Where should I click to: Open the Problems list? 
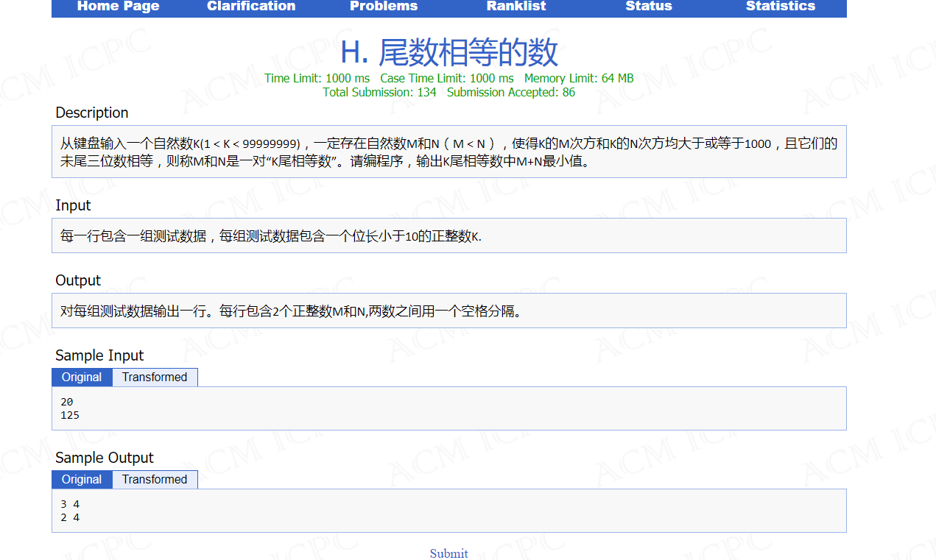coord(384,6)
